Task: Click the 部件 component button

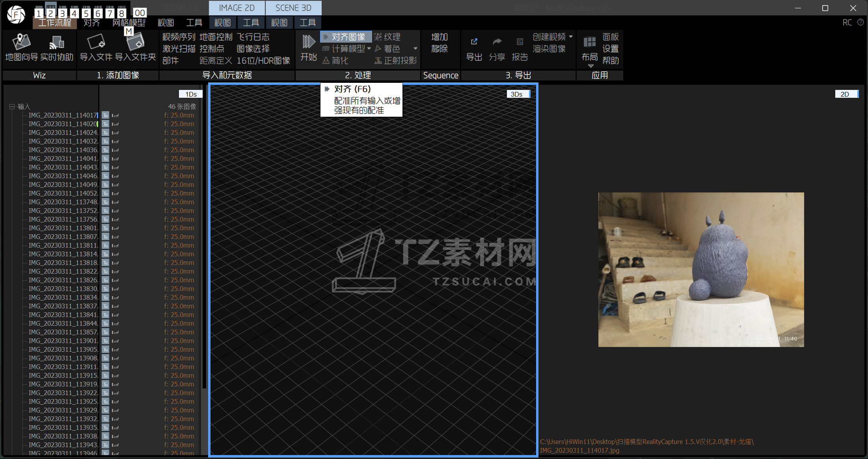Action: (x=170, y=60)
